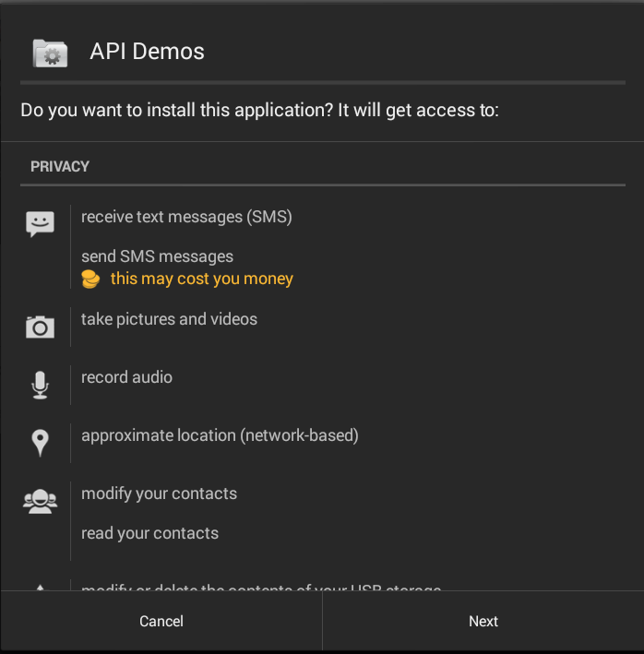Open 'send SMS messages' permission details
The width and height of the screenshot is (644, 654).
157,256
